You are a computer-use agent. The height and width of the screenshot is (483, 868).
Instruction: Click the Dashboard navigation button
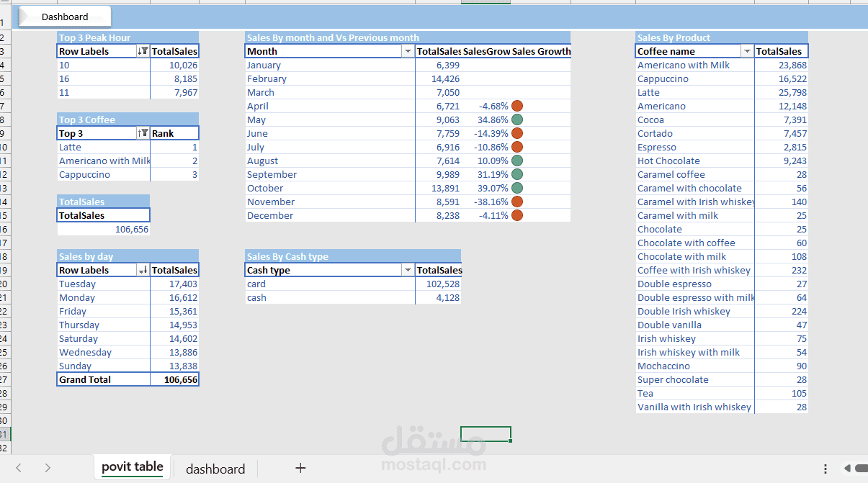pos(65,17)
